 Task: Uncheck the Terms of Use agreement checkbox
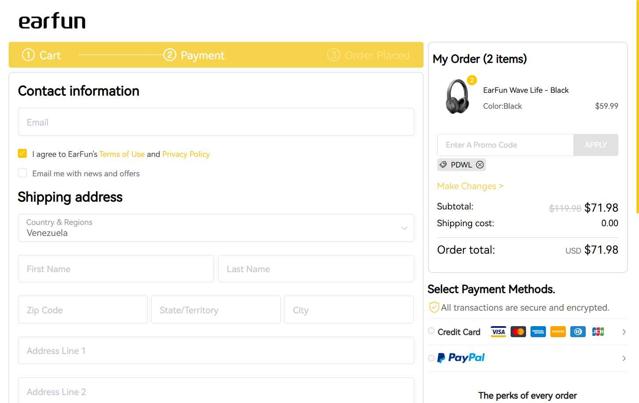(22, 154)
